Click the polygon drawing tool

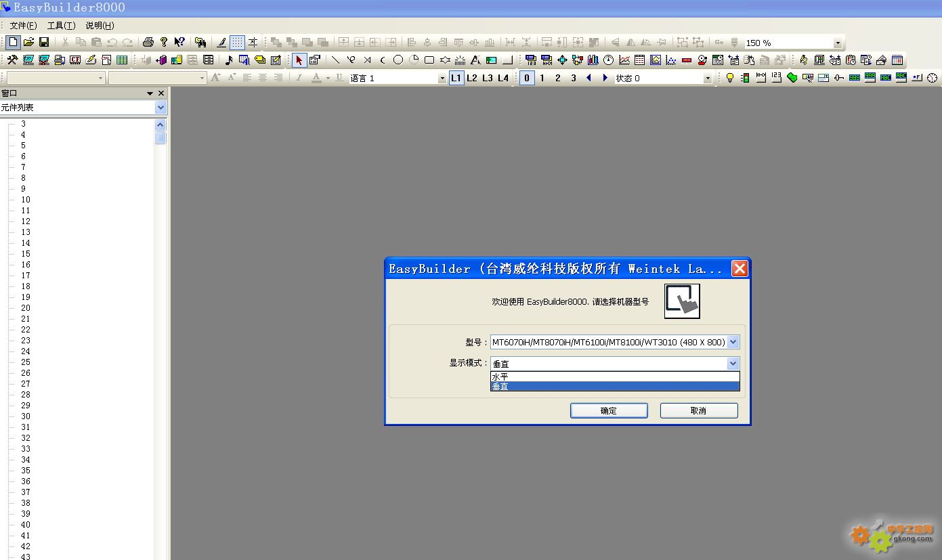tap(445, 60)
